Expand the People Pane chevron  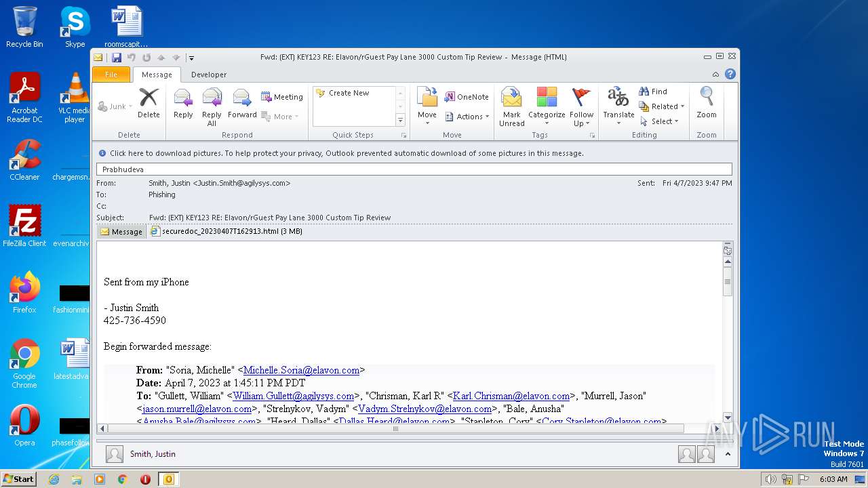coord(728,454)
